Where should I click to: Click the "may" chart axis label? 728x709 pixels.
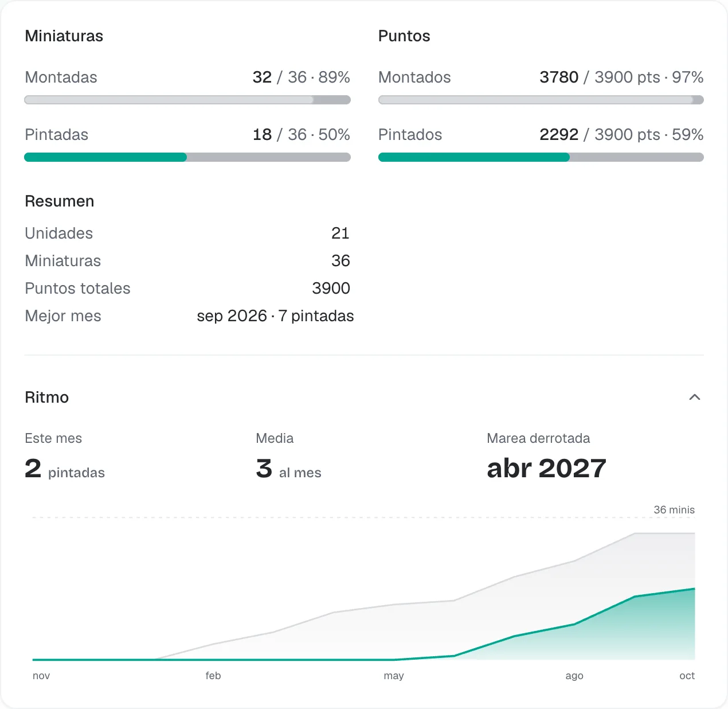coord(394,676)
